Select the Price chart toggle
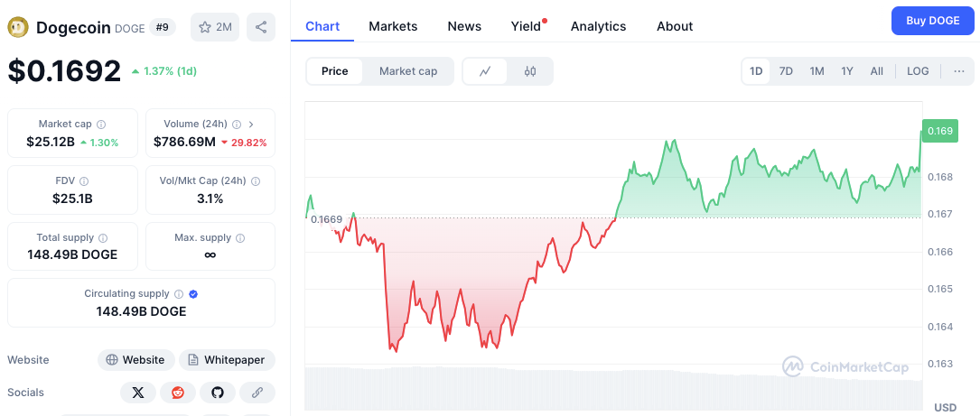Screen dimensions: 980x416 (x=335, y=71)
